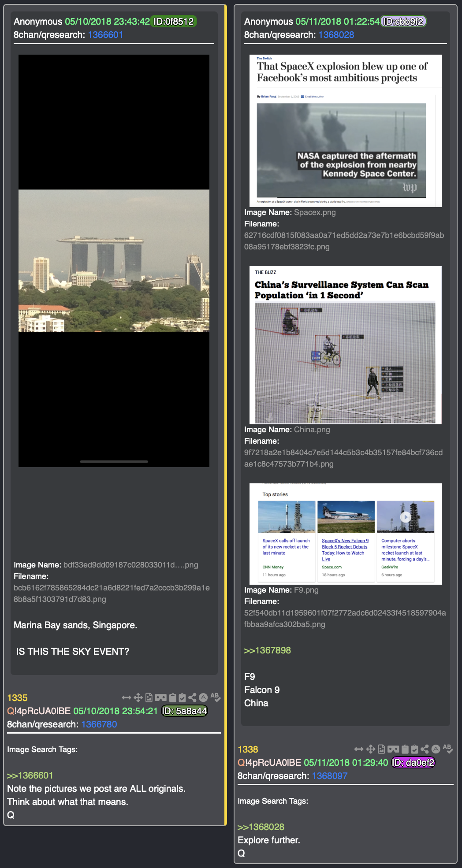The height and width of the screenshot is (868, 462).
Task: Click 'Image Search Tags:' label on post 1335
Action: point(42,749)
